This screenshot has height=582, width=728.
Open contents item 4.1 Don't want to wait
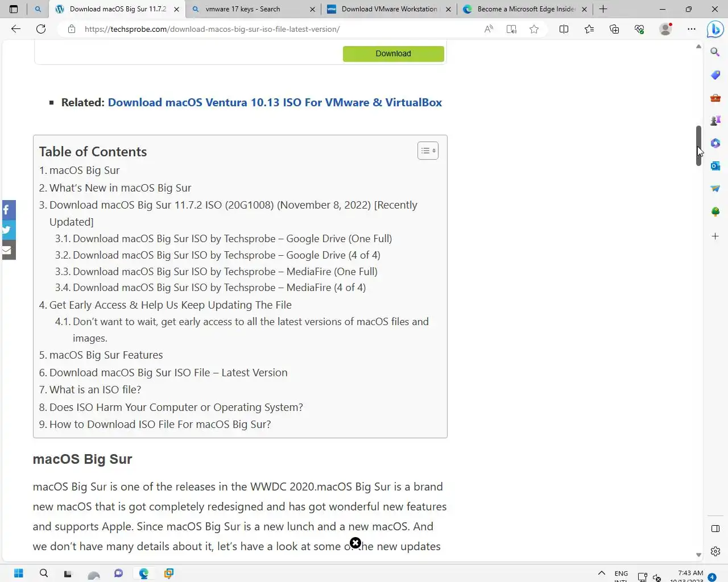[250, 330]
